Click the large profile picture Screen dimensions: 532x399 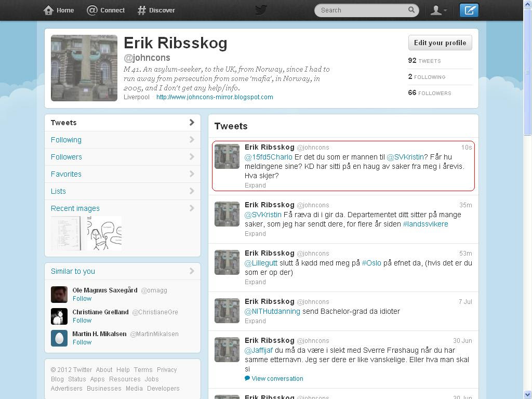pos(84,68)
